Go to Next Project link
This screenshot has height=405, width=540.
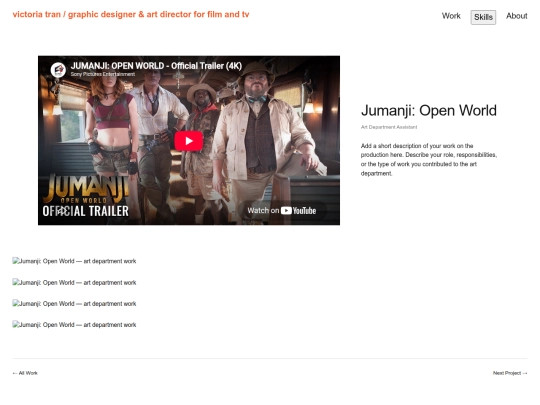pyautogui.click(x=510, y=373)
